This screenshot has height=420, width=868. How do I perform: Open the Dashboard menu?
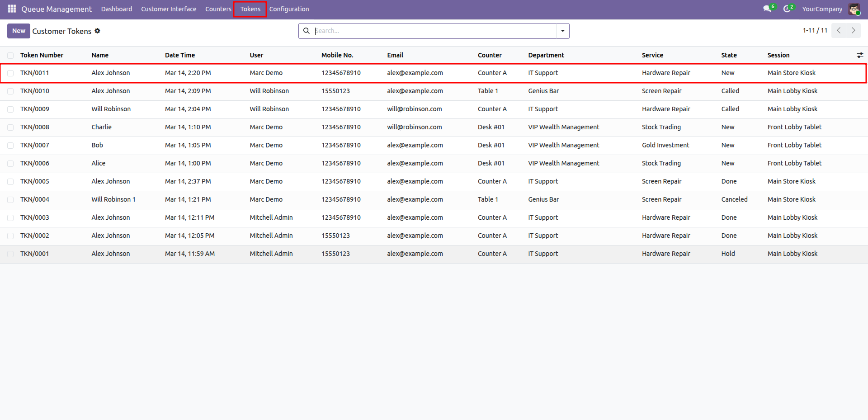117,9
